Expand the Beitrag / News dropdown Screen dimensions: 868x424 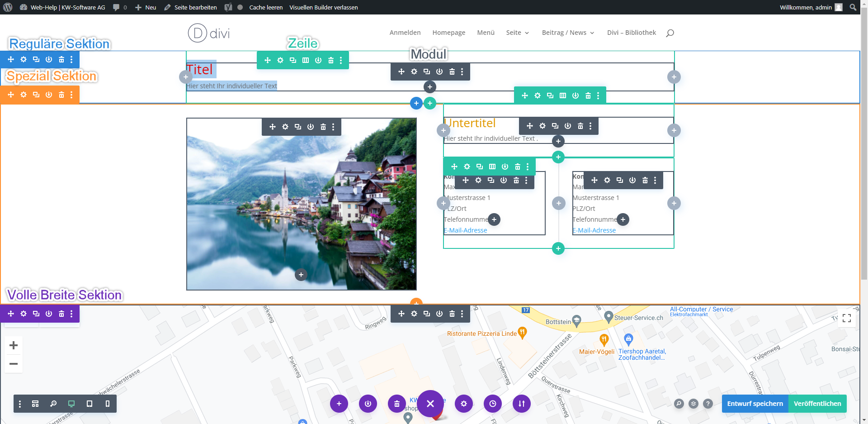tap(568, 33)
